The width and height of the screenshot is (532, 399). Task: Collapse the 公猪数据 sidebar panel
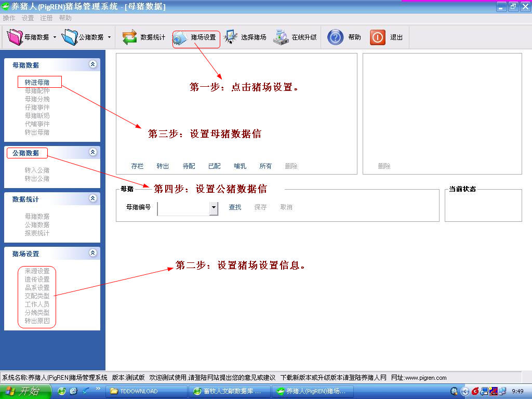92,152
